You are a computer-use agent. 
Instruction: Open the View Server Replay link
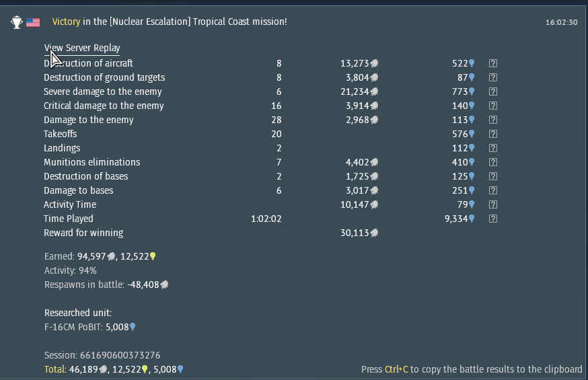(82, 48)
